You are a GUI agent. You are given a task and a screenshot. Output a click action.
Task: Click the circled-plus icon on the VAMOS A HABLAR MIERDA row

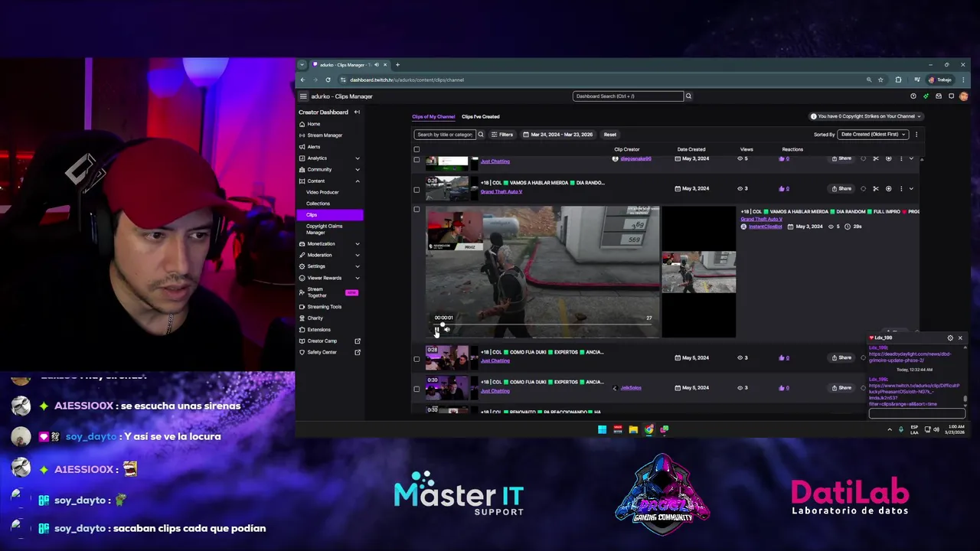[x=889, y=189]
